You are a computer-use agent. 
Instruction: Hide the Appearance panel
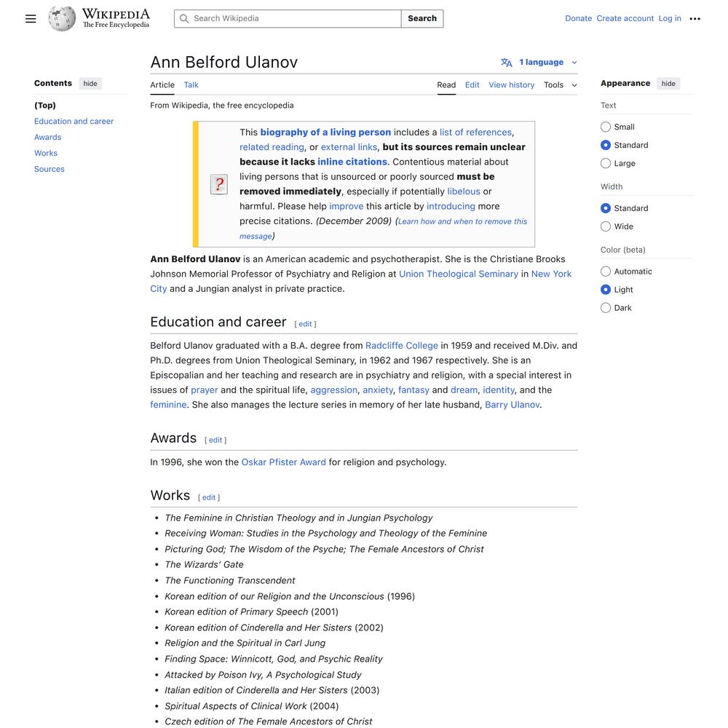668,84
